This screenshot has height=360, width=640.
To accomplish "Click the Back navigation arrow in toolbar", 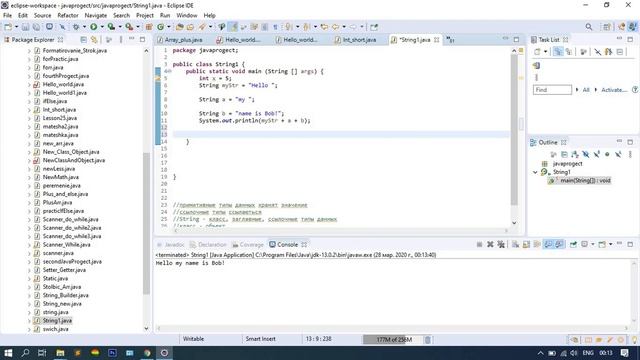I will click(x=336, y=27).
